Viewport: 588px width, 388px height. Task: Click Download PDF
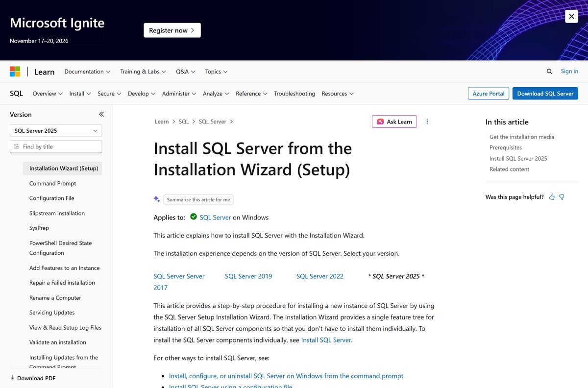[33, 378]
